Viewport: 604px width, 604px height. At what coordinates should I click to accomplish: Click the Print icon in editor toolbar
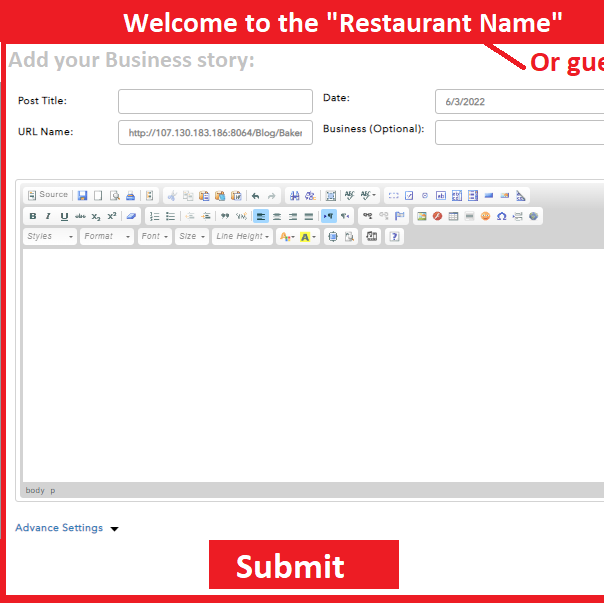tap(130, 196)
